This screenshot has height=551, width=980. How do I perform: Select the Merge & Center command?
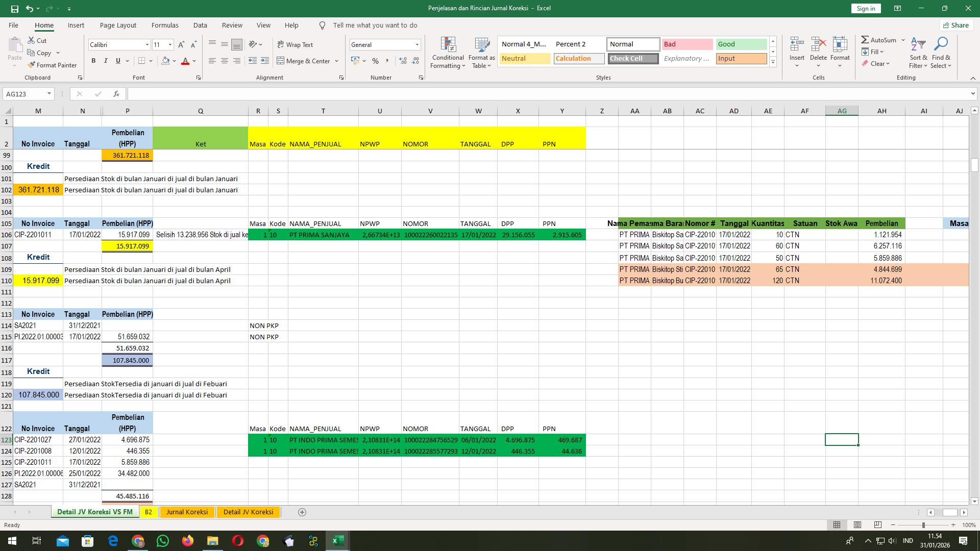[305, 61]
